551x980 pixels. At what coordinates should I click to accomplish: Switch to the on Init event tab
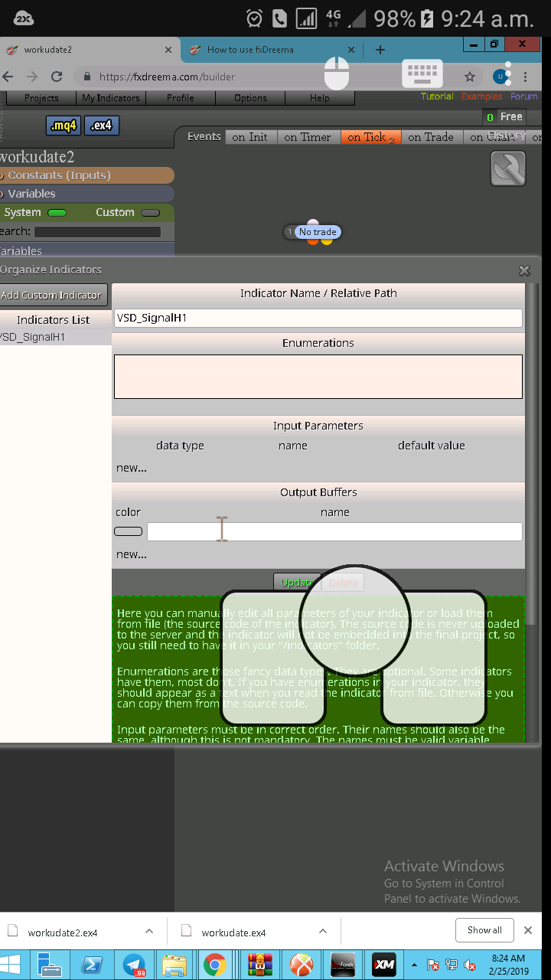pos(249,137)
